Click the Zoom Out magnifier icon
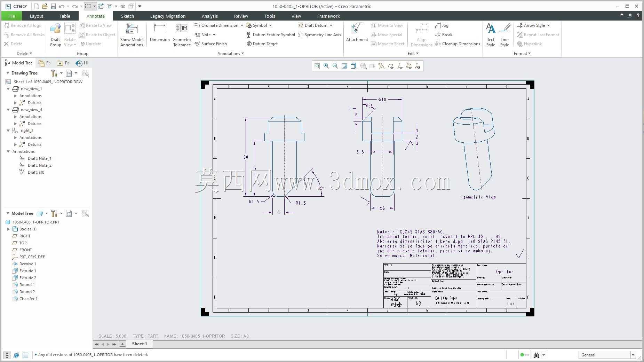 coord(335,66)
